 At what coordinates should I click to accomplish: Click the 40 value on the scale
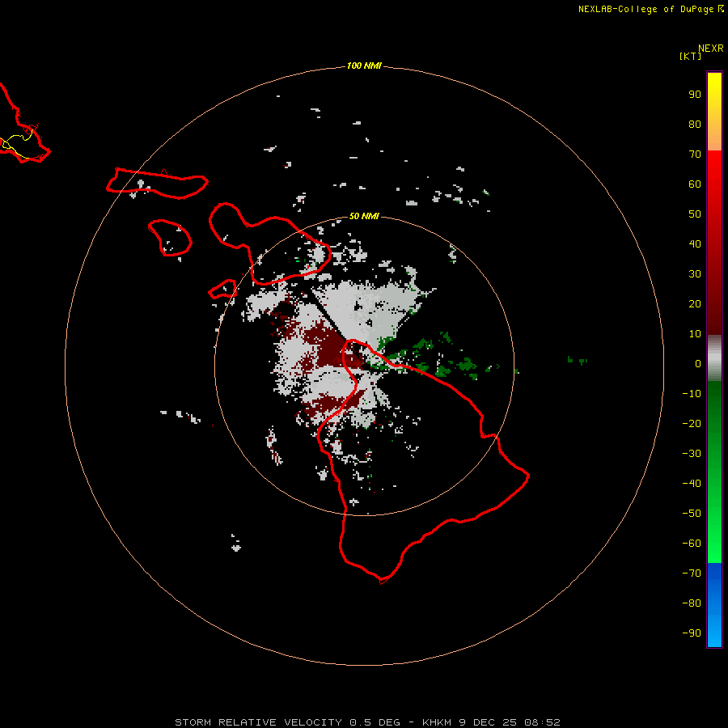[x=695, y=243]
